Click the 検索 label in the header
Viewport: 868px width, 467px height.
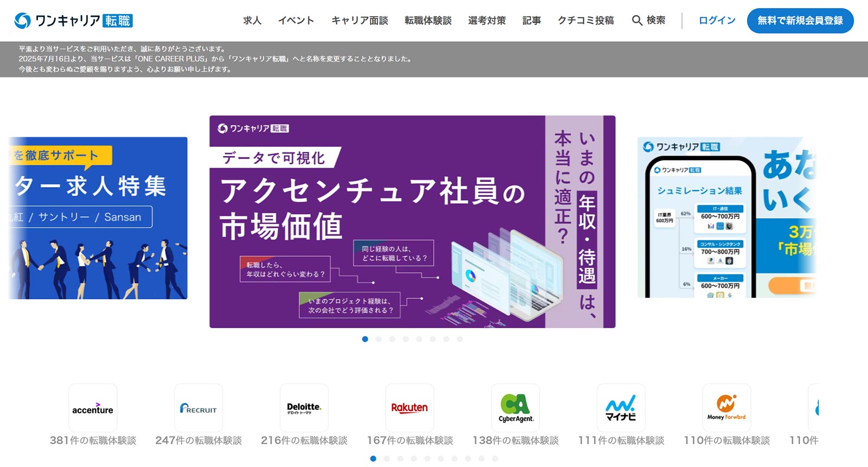(x=656, y=21)
